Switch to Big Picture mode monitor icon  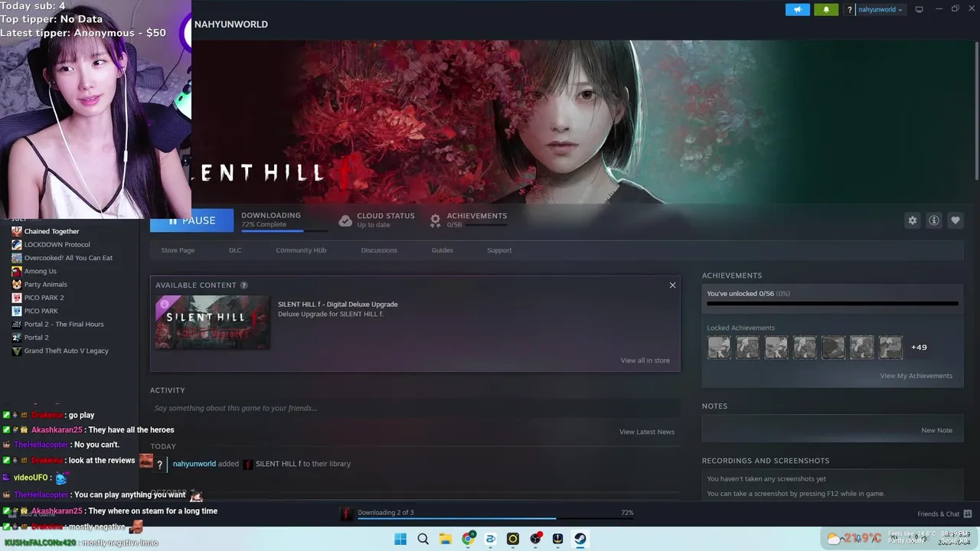click(x=920, y=10)
